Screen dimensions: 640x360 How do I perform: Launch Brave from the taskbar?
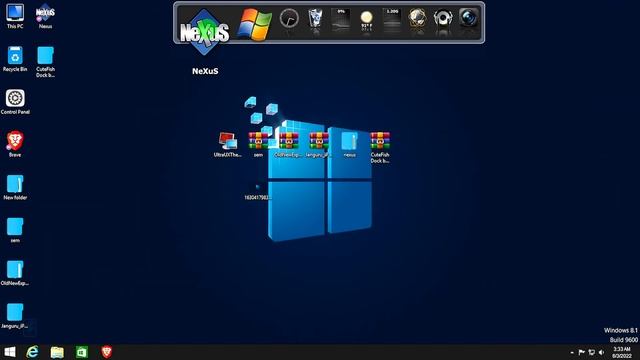107,352
